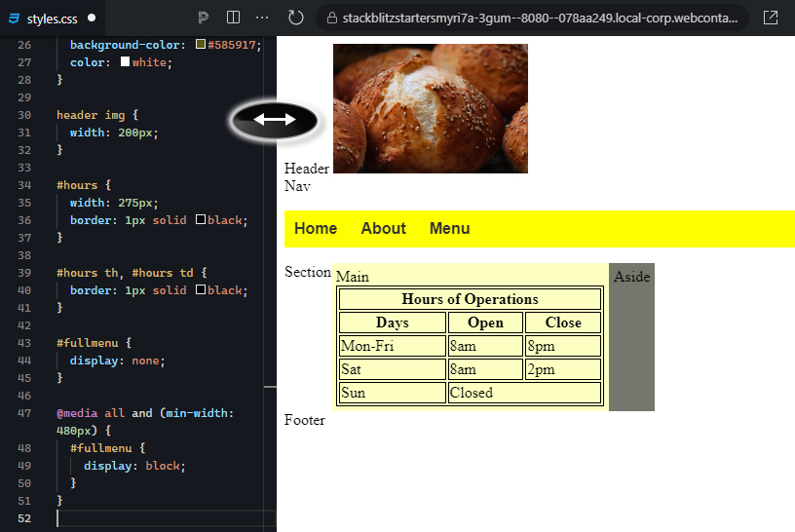This screenshot has width=795, height=532.
Task: Click the 'Main' label above the table
Action: [x=353, y=277]
